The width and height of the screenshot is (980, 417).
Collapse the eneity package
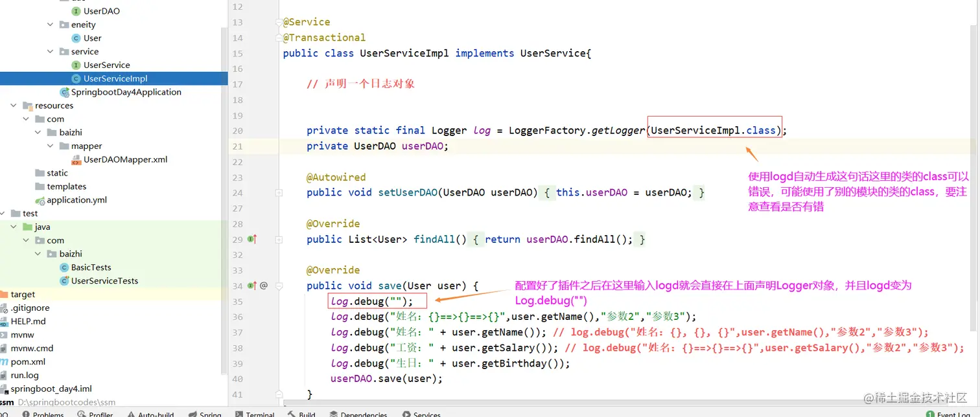click(x=51, y=25)
